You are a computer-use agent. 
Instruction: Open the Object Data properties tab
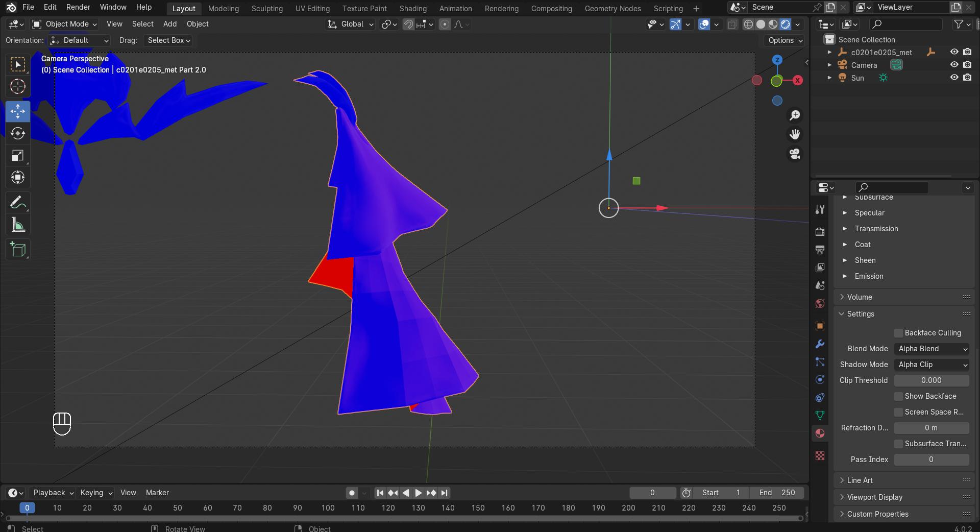coord(820,416)
